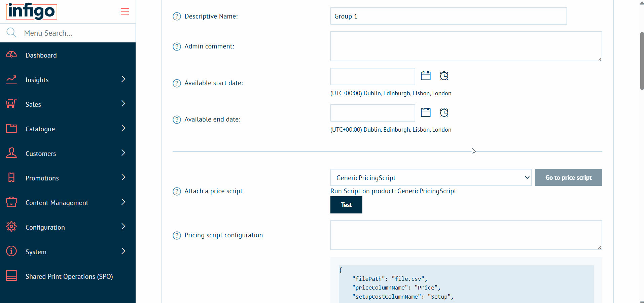Screen dimensions: 644x303
Task: Open the Sales menu item
Action: 68,104
